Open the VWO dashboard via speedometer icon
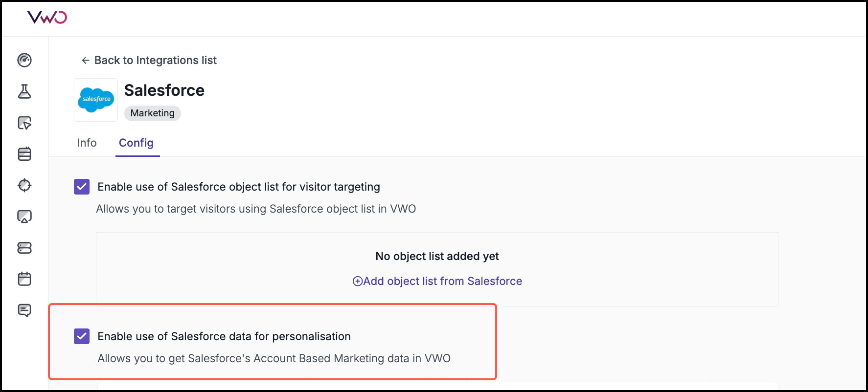This screenshot has width=868, height=392. pyautogui.click(x=24, y=60)
